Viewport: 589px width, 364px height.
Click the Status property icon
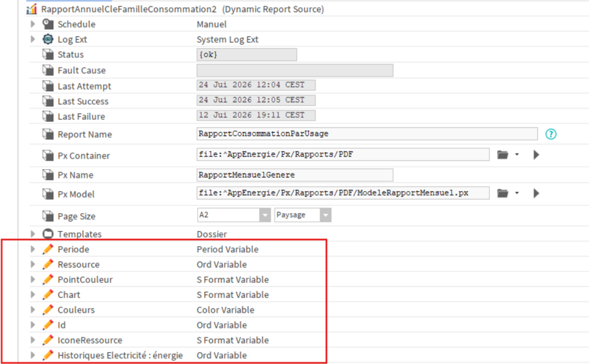tap(48, 54)
